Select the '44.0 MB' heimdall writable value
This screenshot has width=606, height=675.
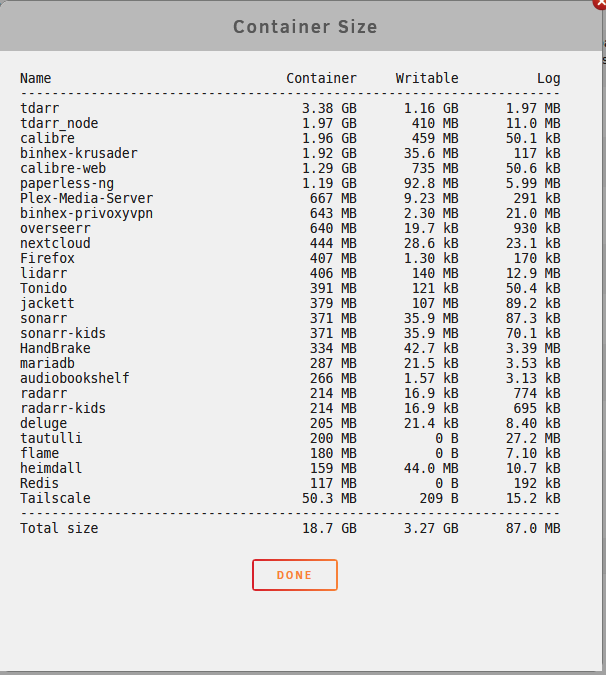coord(431,468)
